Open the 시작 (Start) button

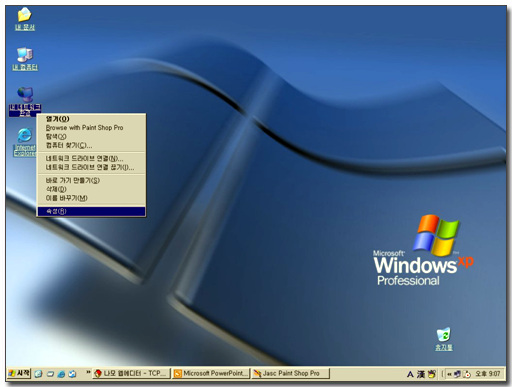pyautogui.click(x=19, y=373)
